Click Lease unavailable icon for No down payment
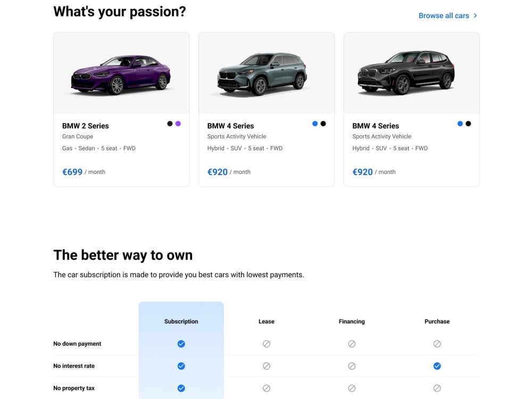The height and width of the screenshot is (399, 532). coord(267,344)
